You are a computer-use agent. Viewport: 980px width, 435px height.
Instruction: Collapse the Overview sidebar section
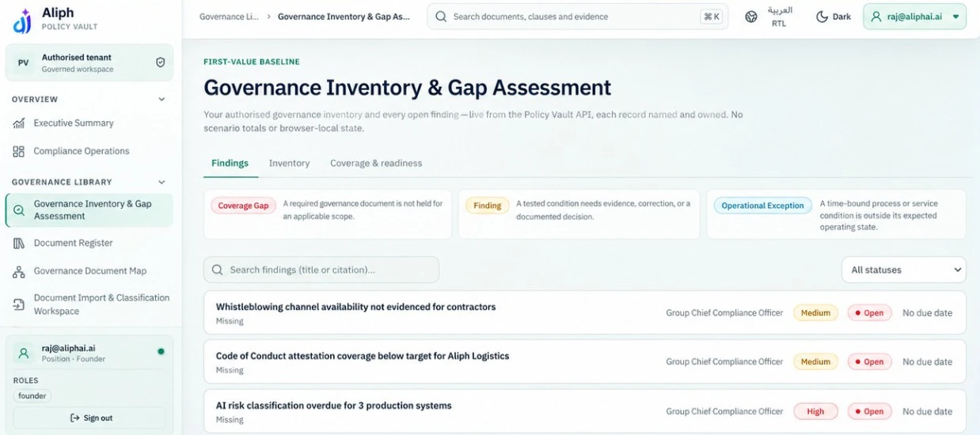point(161,100)
